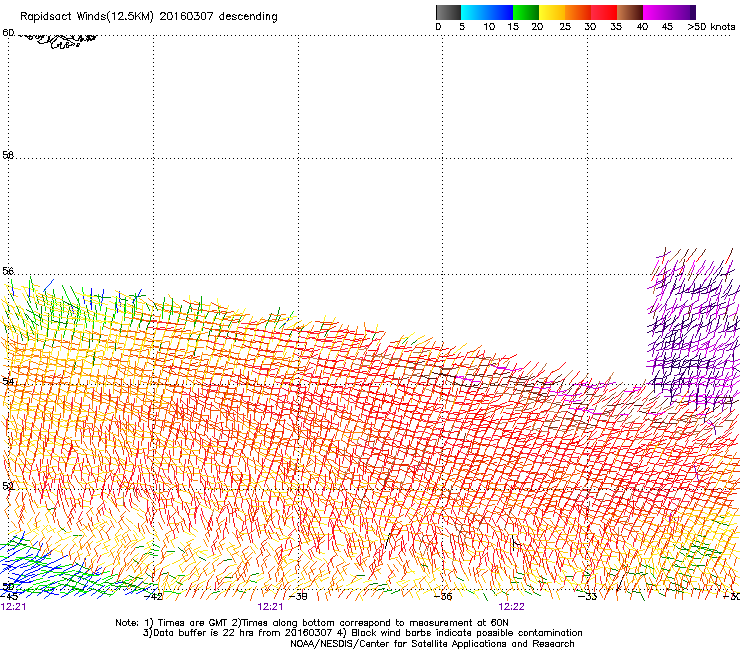Select the green 15-20 knots legend swatch
Screen dimensions: 740x650
point(526,12)
